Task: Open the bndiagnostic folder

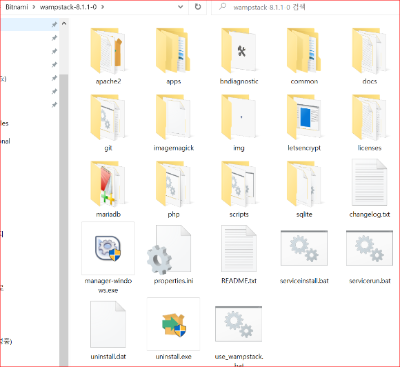Action: point(239,56)
